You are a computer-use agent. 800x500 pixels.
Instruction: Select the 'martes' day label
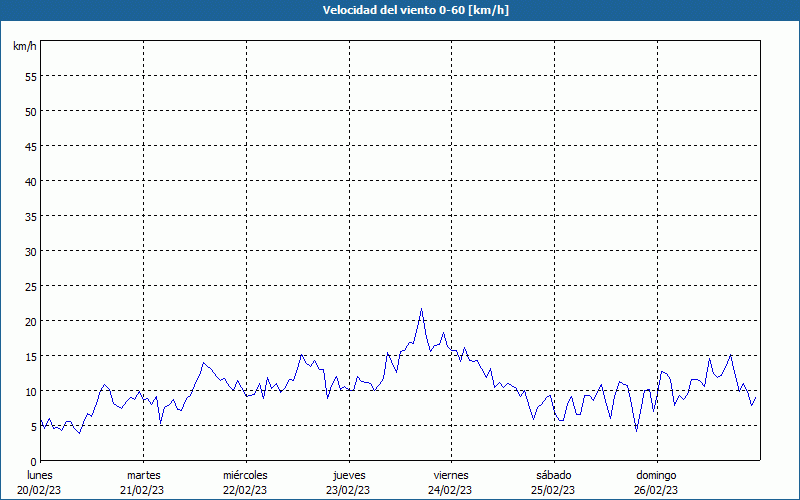coord(144,475)
